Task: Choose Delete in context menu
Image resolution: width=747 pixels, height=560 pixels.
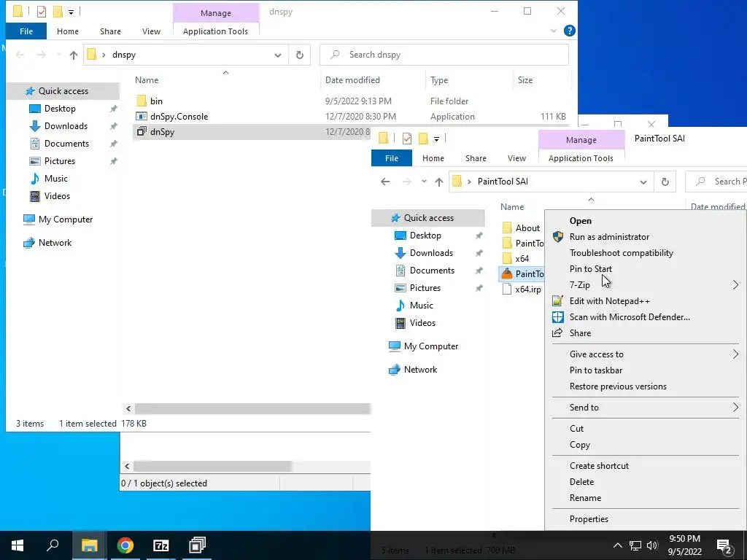Action: 581,482
